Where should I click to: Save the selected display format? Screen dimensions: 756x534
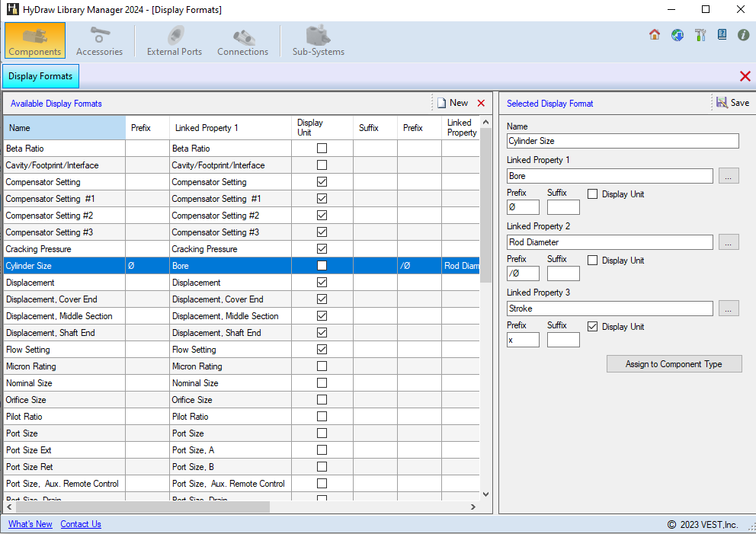point(732,102)
